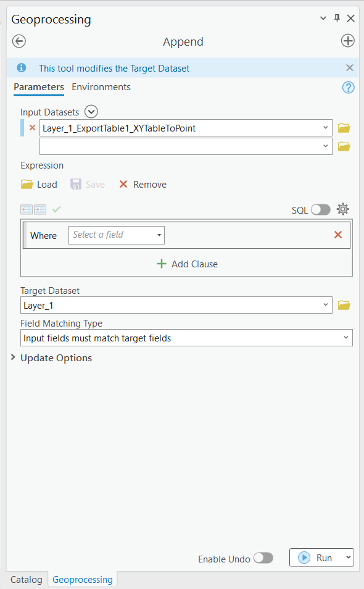This screenshot has height=589, width=364.
Task: Switch to the Environments tab
Action: (x=101, y=87)
